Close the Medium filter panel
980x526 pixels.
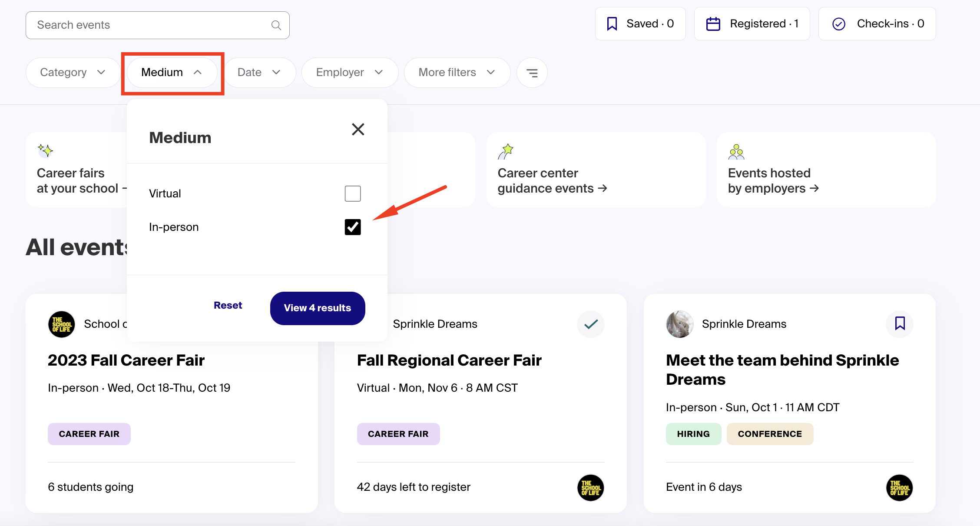[x=358, y=129]
